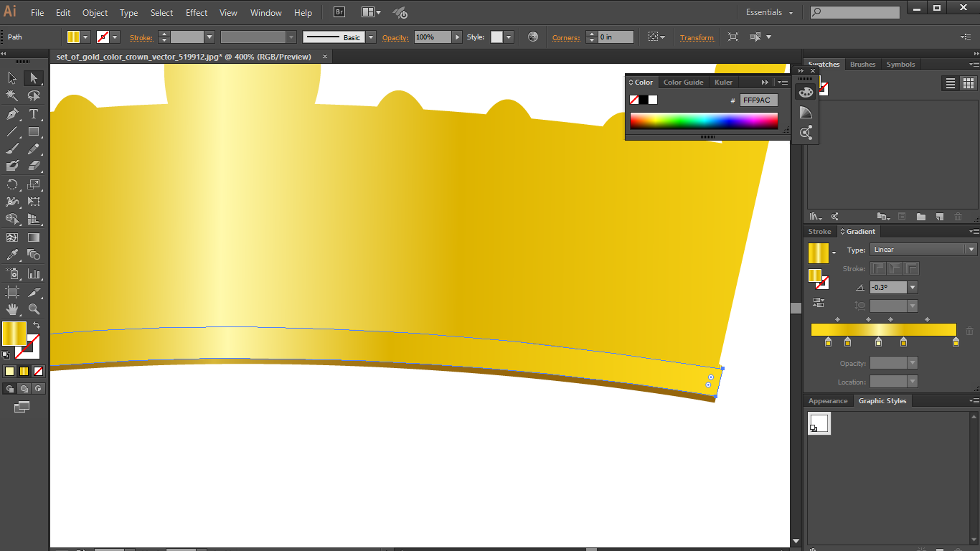Open the Effect menu
Image resolution: width=980 pixels, height=551 pixels.
(196, 12)
